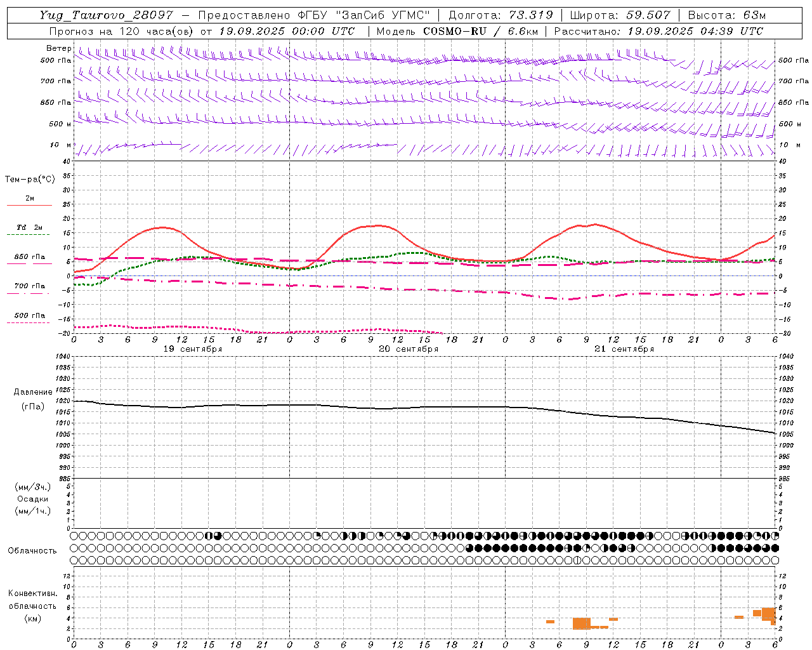This screenshot has width=812, height=650.
Task: Click the solid red '2м' legend line
Action: point(29,205)
